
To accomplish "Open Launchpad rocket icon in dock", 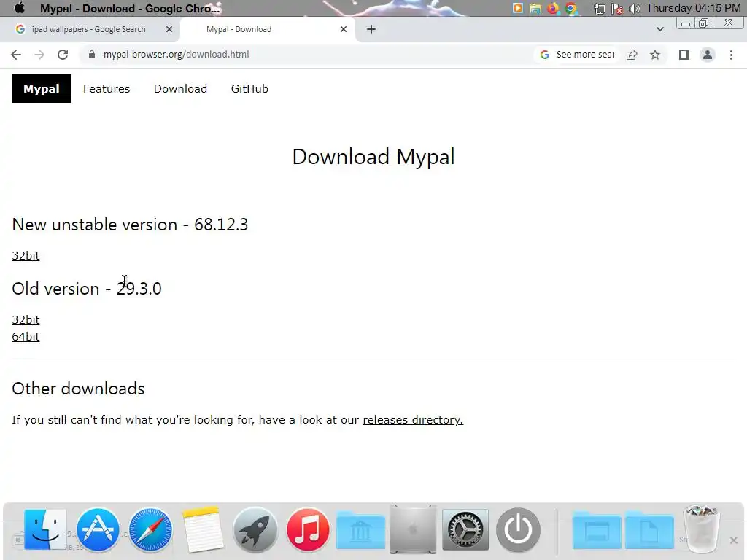I will [x=255, y=529].
